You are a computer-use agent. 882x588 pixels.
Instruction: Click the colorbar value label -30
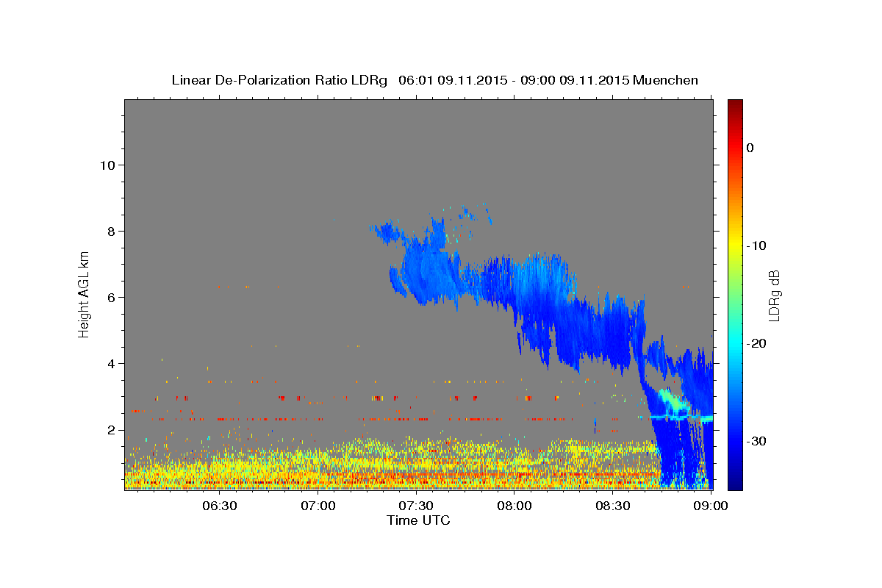coord(756,441)
